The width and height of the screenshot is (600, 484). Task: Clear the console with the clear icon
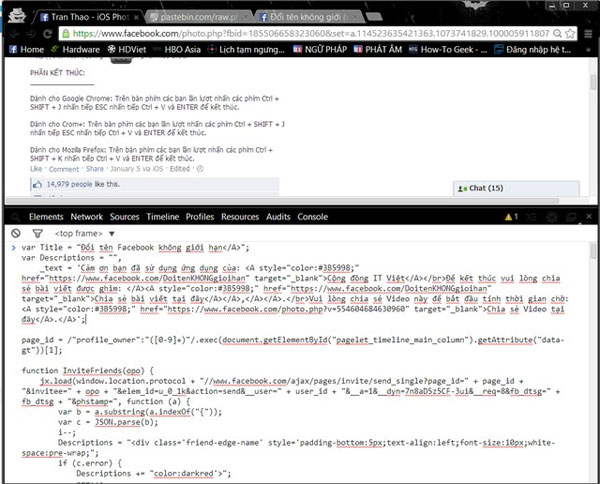(16, 233)
